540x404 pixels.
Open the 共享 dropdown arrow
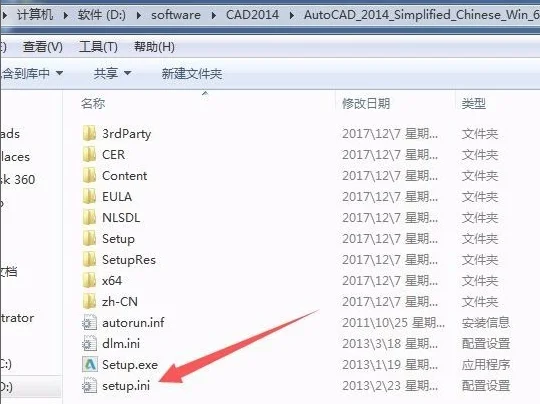127,73
